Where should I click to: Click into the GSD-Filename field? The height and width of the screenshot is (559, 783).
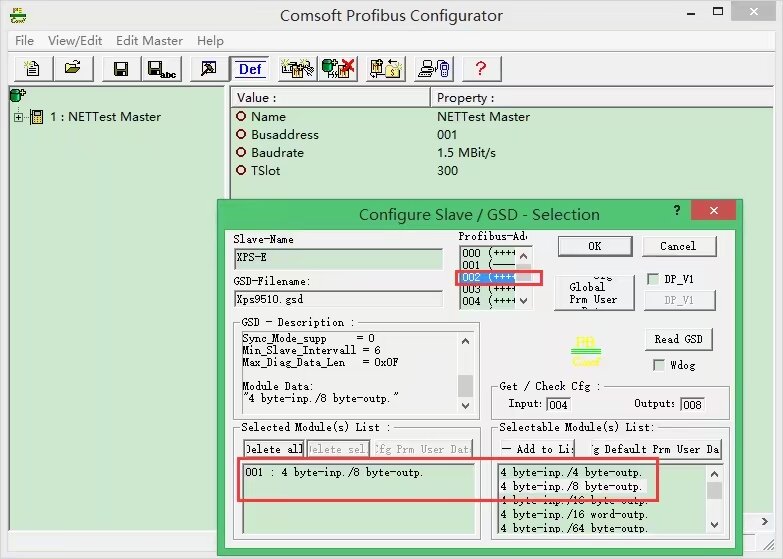click(x=338, y=299)
